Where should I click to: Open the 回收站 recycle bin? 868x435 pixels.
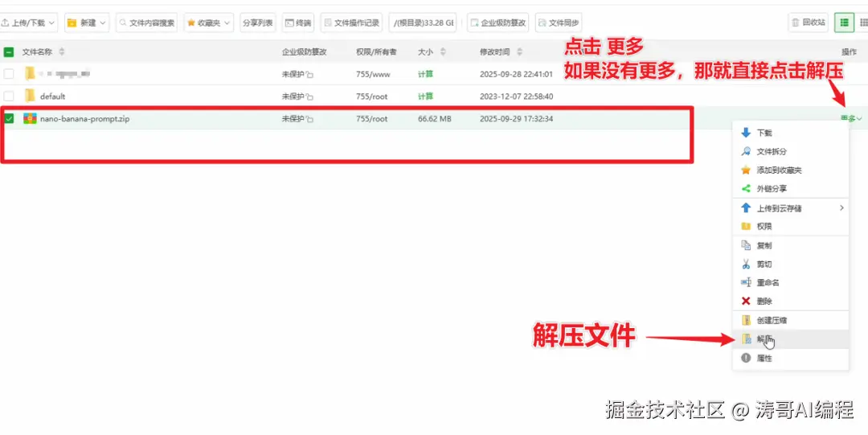tap(809, 23)
